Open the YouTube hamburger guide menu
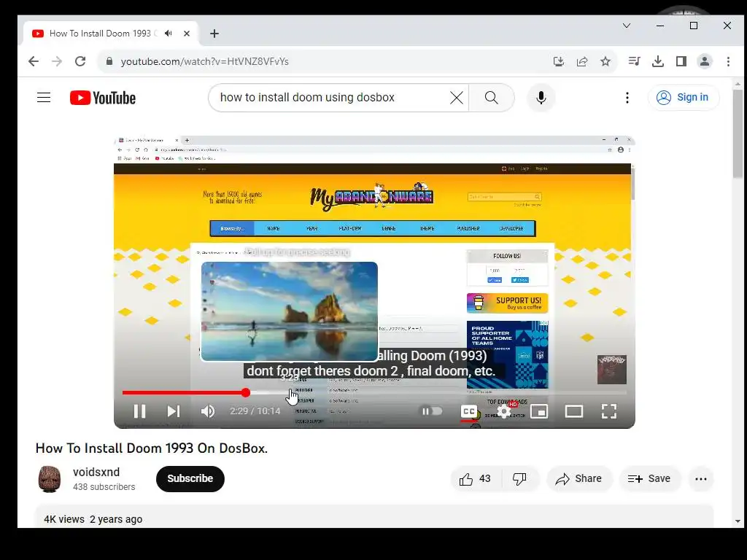 44,98
